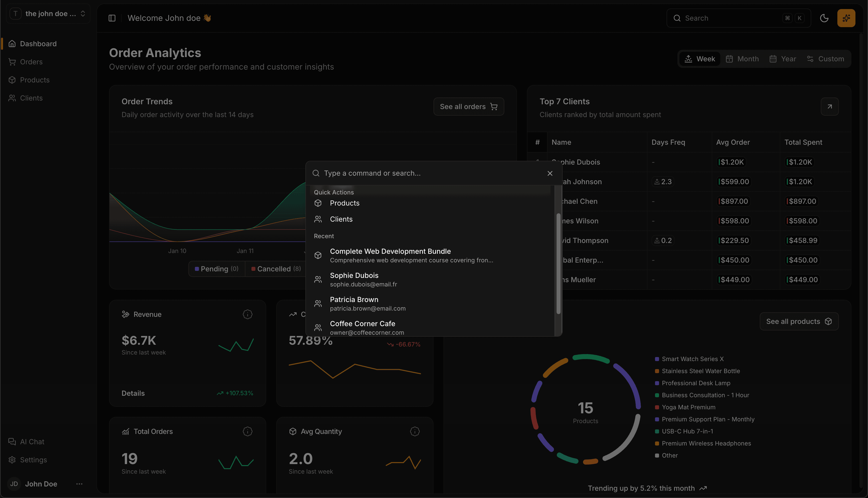The width and height of the screenshot is (868, 498).
Task: Click the info icon on Avg Quantity card
Action: point(414,431)
